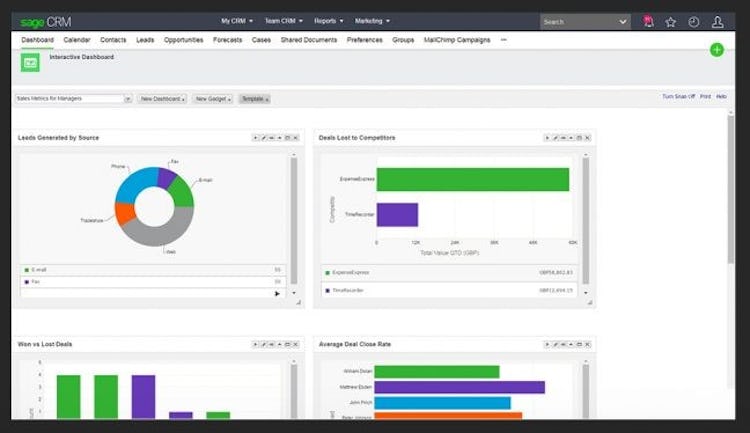Maximize Deals Lost to Competitors gadget

pyautogui.click(x=579, y=138)
